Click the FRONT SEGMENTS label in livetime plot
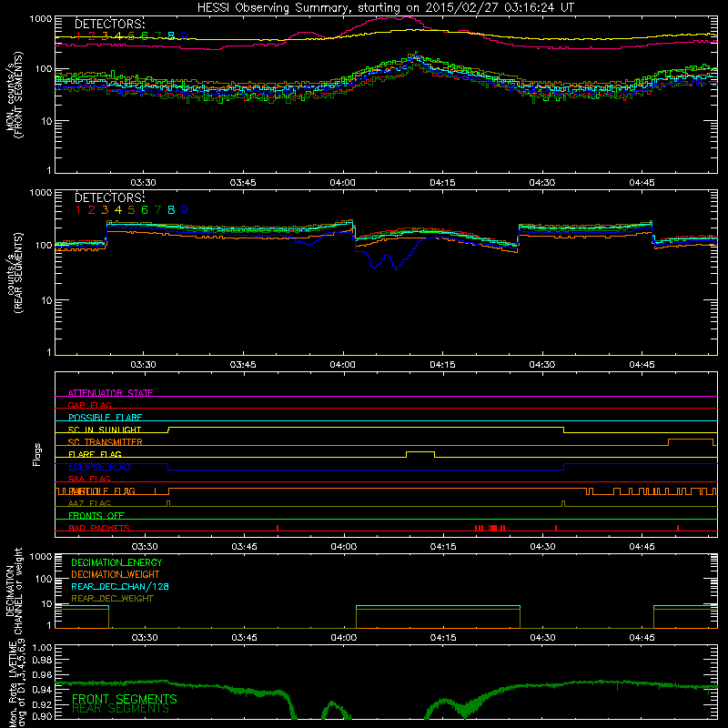Image resolution: width=728 pixels, height=728 pixels. [x=125, y=699]
